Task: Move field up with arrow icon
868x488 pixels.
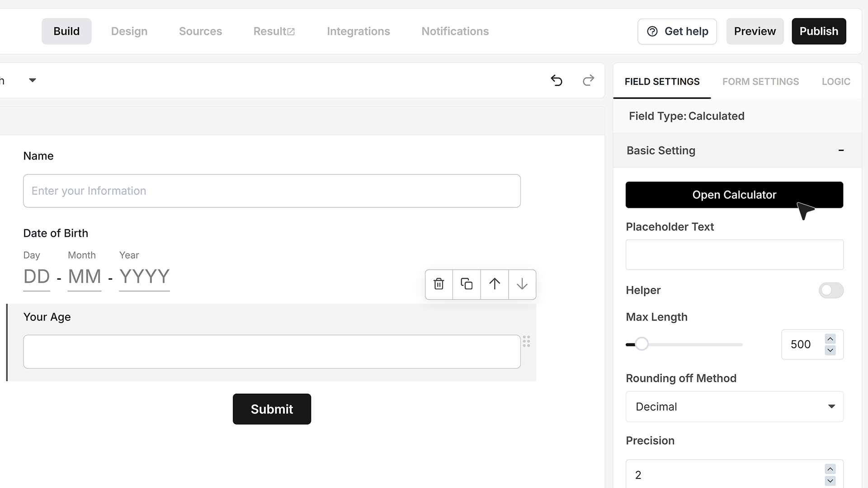Action: (495, 284)
